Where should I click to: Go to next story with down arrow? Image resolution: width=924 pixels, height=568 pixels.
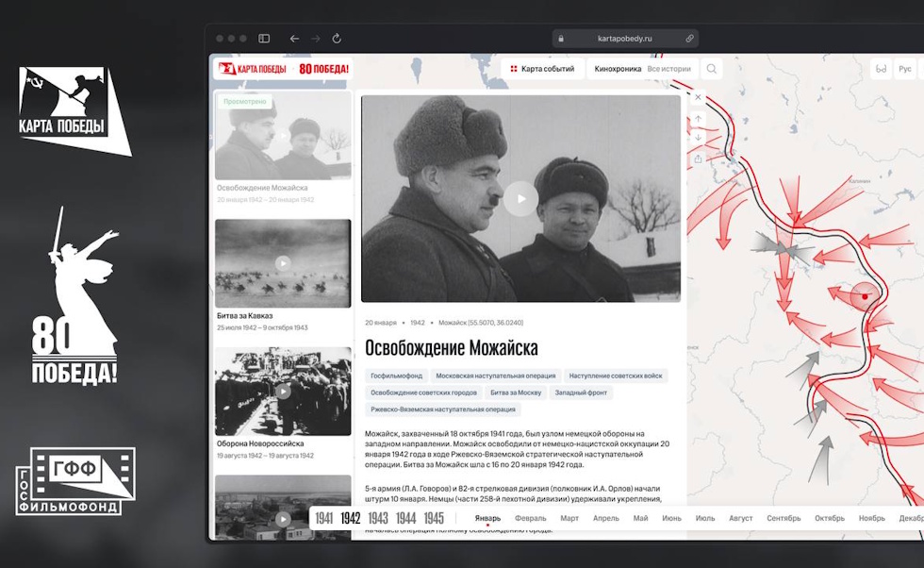698,138
